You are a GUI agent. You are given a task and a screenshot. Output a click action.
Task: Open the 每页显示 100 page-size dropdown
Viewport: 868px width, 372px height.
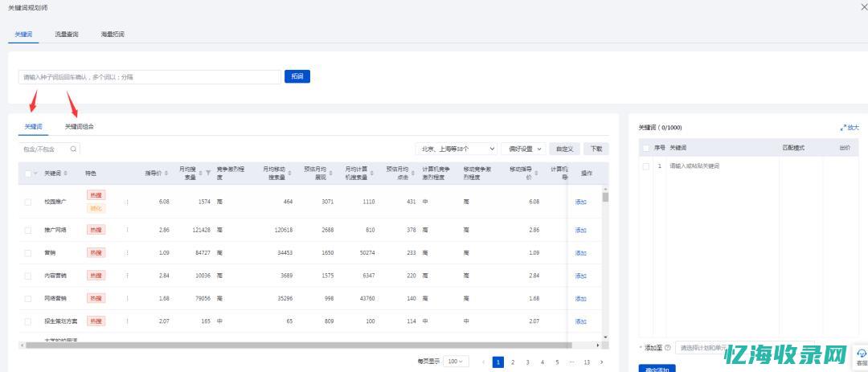[x=457, y=362]
